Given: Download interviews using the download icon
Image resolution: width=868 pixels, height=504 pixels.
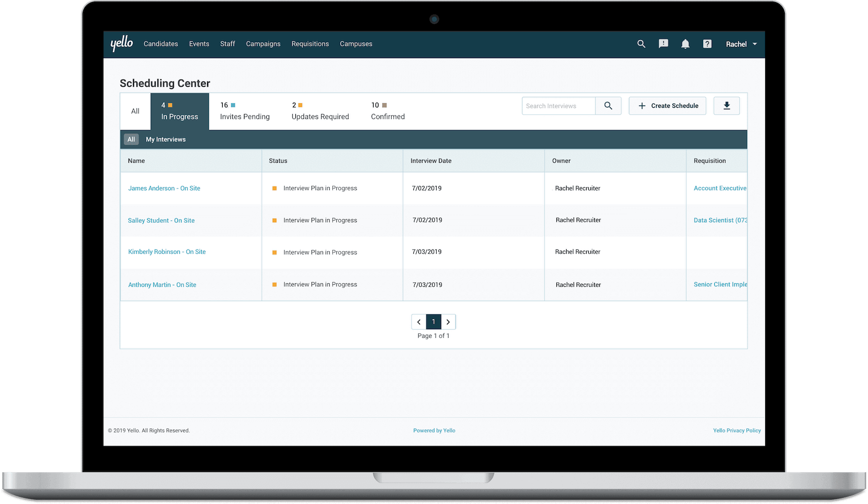Looking at the screenshot, I should pyautogui.click(x=727, y=106).
